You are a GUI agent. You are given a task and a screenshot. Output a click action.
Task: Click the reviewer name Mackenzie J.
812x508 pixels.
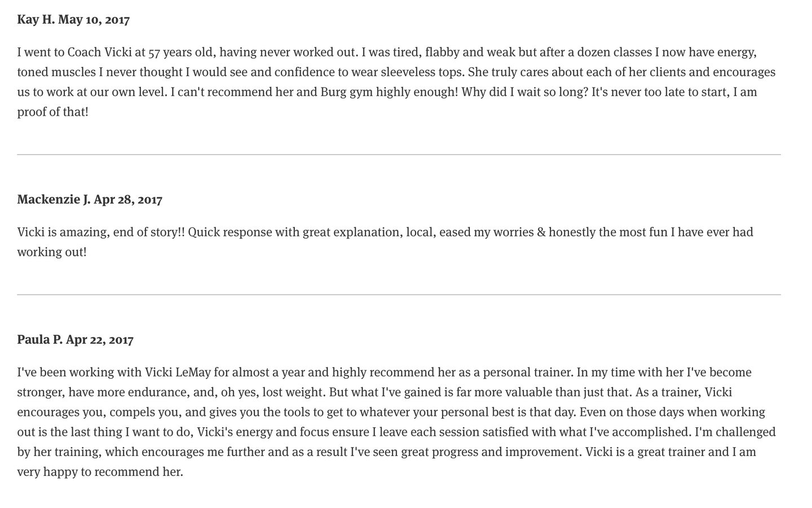click(54, 199)
